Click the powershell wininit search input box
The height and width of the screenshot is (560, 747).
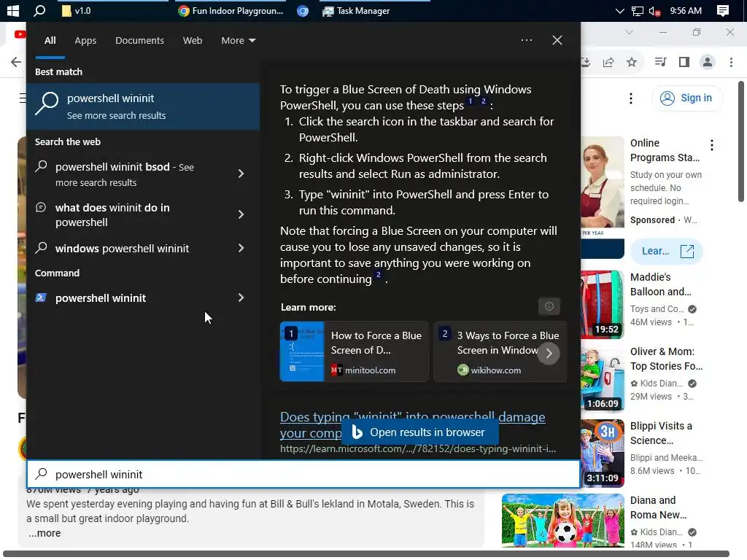point(303,474)
